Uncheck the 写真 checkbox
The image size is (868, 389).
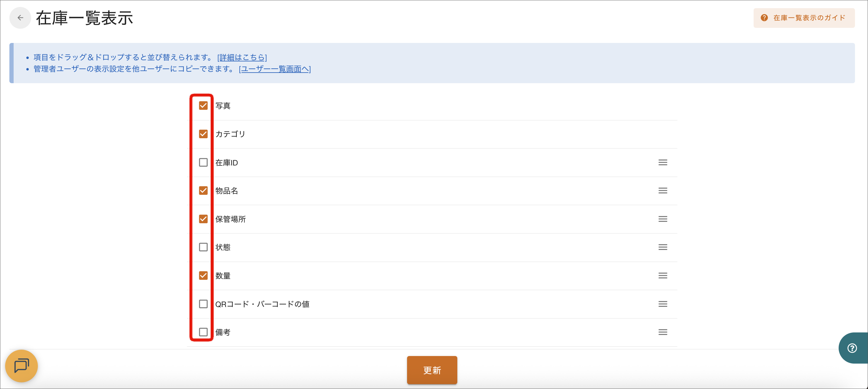[x=203, y=106]
